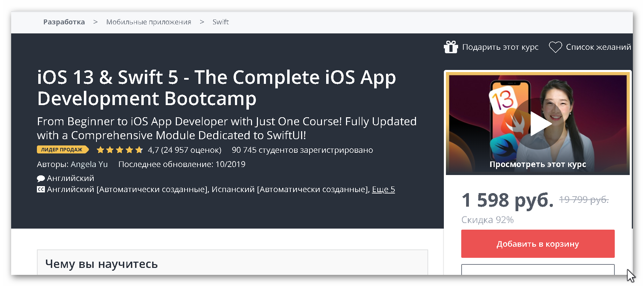Screen dimensions: 644x286
Task: Add course to Список желаний
Action: pos(598,47)
